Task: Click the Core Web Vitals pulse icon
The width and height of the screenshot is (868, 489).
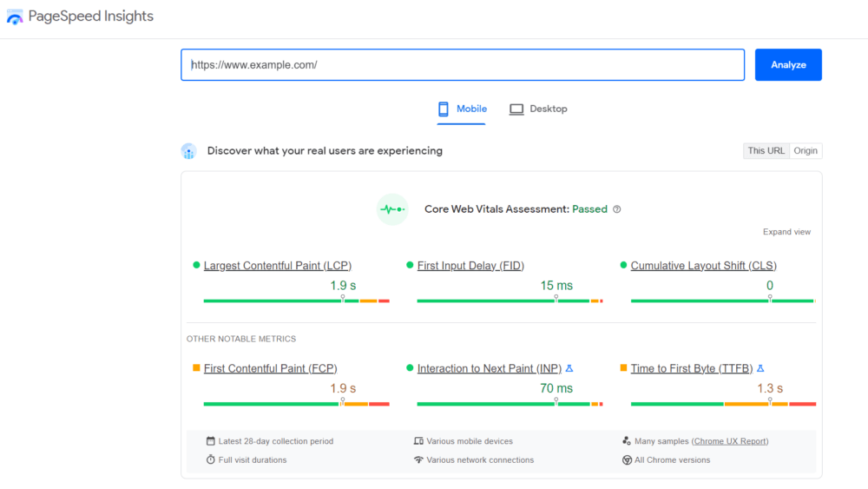Action: pos(392,209)
